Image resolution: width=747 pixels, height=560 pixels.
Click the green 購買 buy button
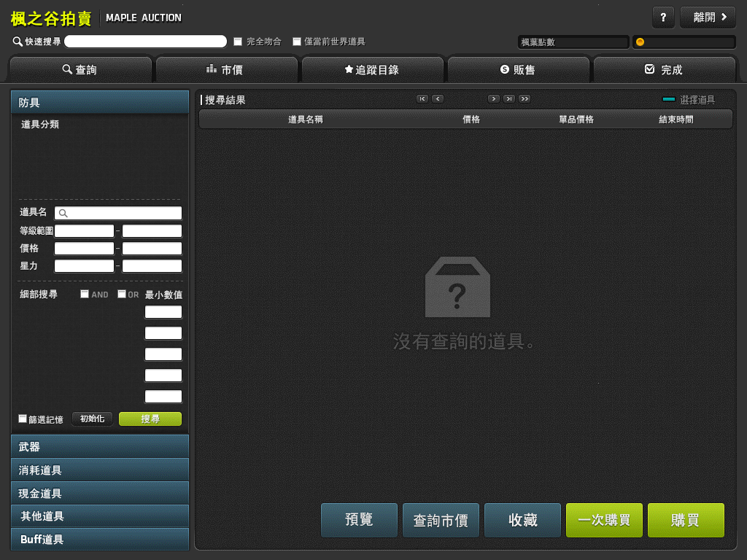tap(686, 520)
